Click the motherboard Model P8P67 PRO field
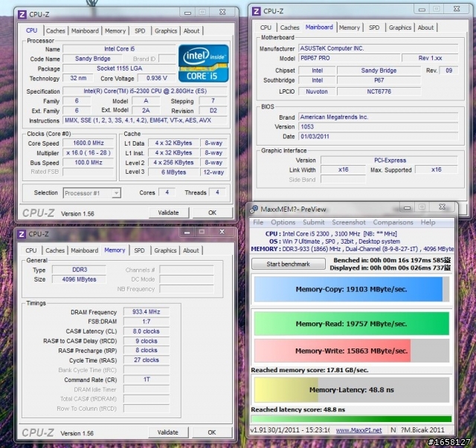476x448 pixels. pyautogui.click(x=349, y=58)
